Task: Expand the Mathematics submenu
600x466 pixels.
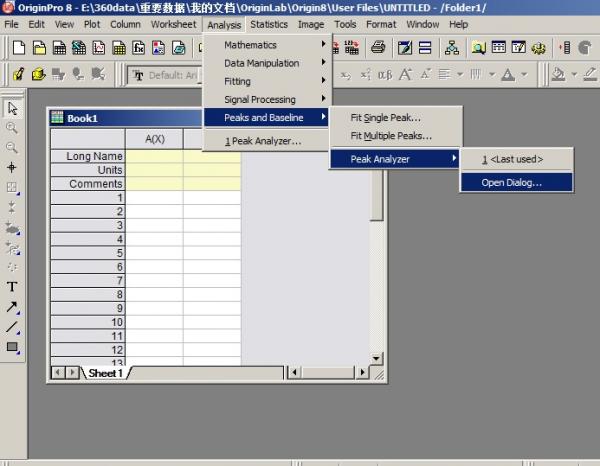Action: coord(267,45)
